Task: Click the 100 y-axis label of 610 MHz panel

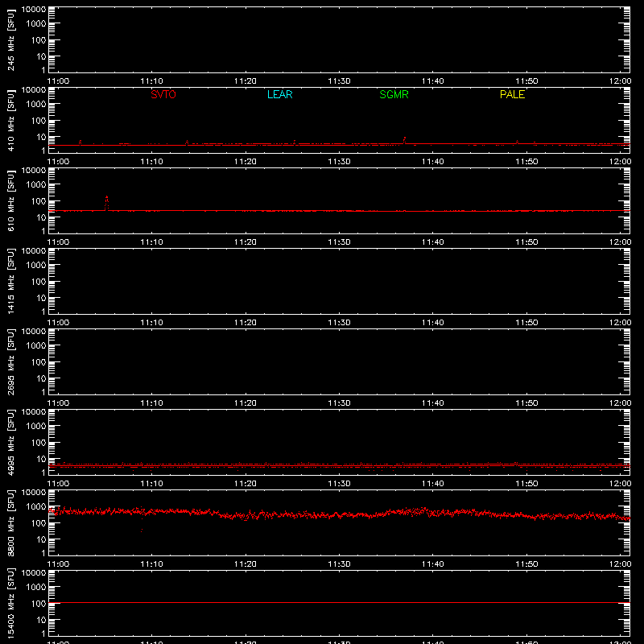Action: 38,201
